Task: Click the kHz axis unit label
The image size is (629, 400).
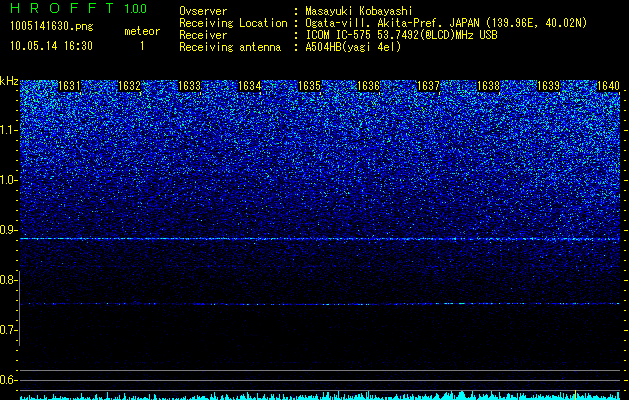Action: pyautogui.click(x=9, y=82)
